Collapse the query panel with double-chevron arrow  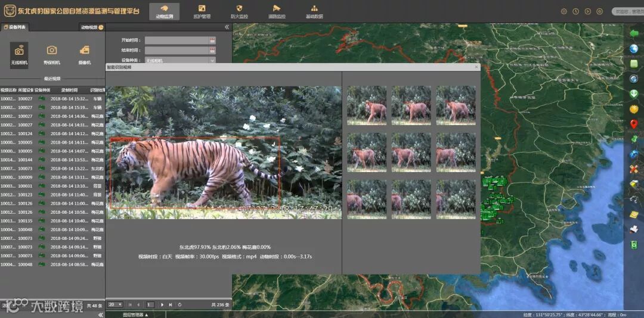coord(227,27)
